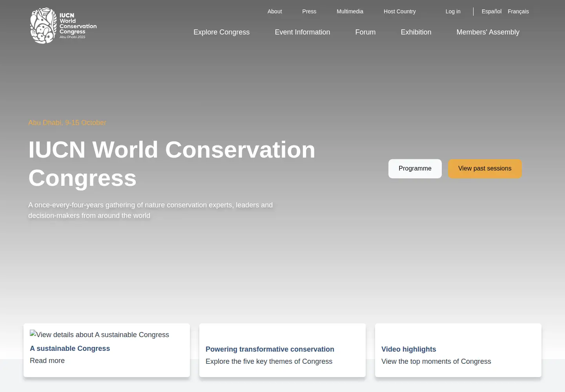Screen dimensions: 565x392
Task: Click the Abu Dhabi, 9-15 October date text
Action: pyautogui.click(x=67, y=123)
